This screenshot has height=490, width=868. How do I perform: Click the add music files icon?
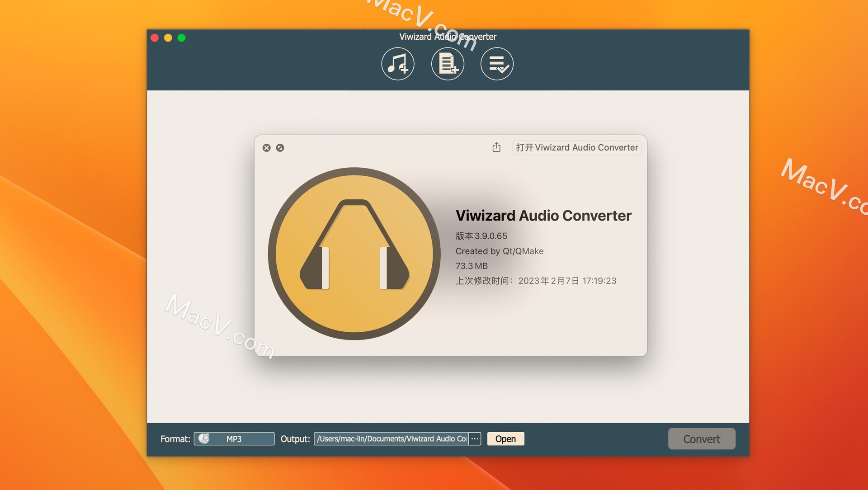pos(398,64)
